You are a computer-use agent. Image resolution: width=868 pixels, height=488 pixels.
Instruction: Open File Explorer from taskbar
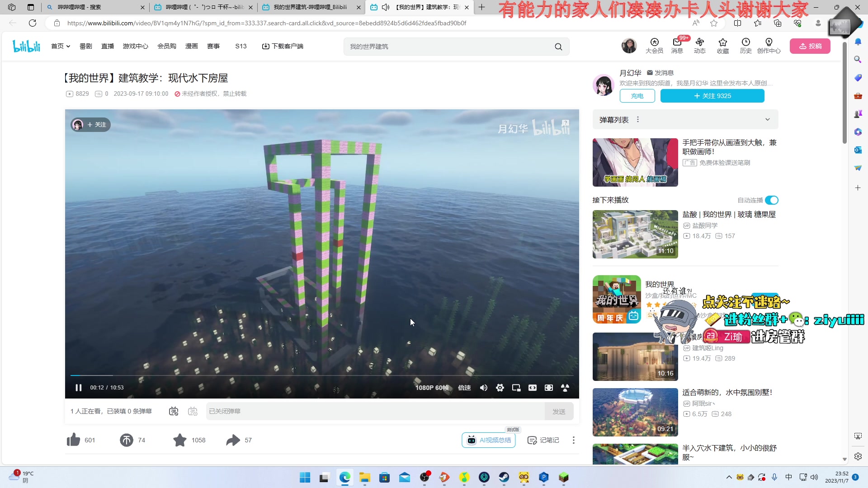[x=365, y=478]
